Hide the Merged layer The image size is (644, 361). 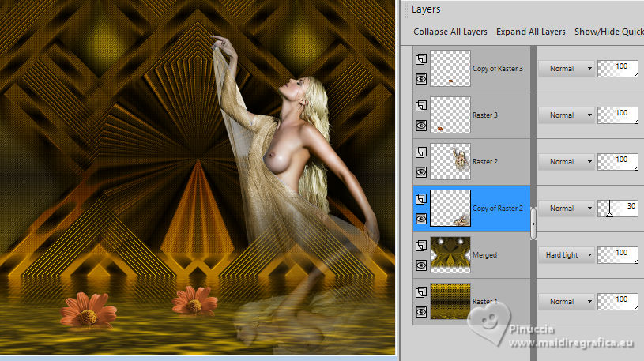[421, 265]
